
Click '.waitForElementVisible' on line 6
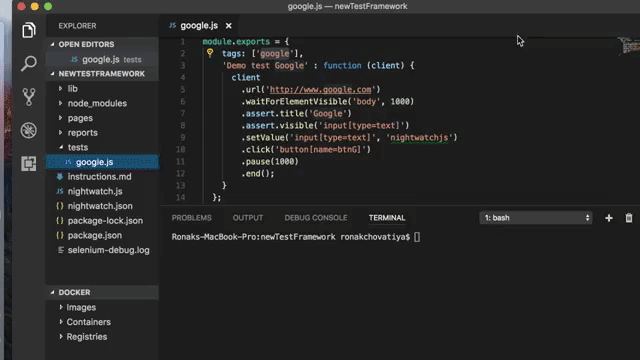coord(294,101)
